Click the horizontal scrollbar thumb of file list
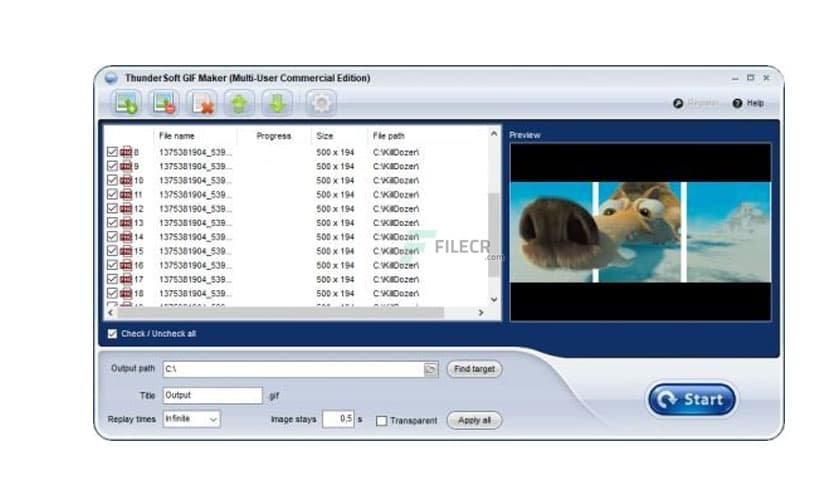The image size is (836, 484). [x=280, y=312]
